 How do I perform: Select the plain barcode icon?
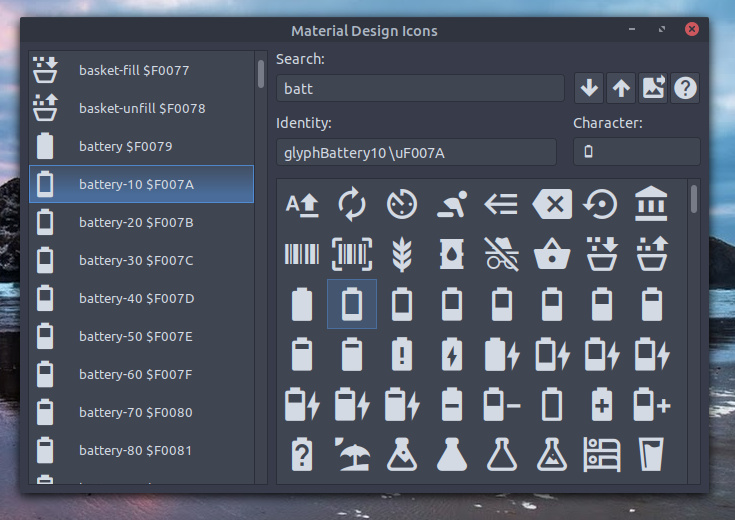tap(302, 254)
